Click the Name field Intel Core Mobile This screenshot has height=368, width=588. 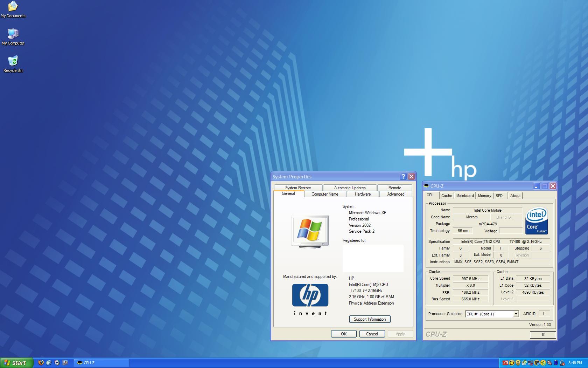488,210
